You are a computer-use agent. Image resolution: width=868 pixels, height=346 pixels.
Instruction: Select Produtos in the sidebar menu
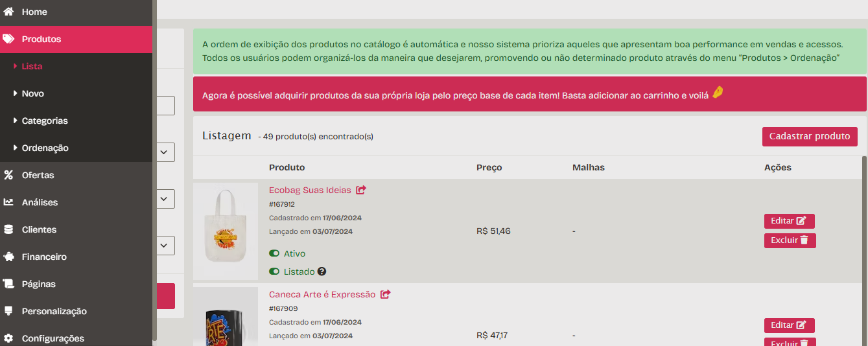click(x=76, y=39)
